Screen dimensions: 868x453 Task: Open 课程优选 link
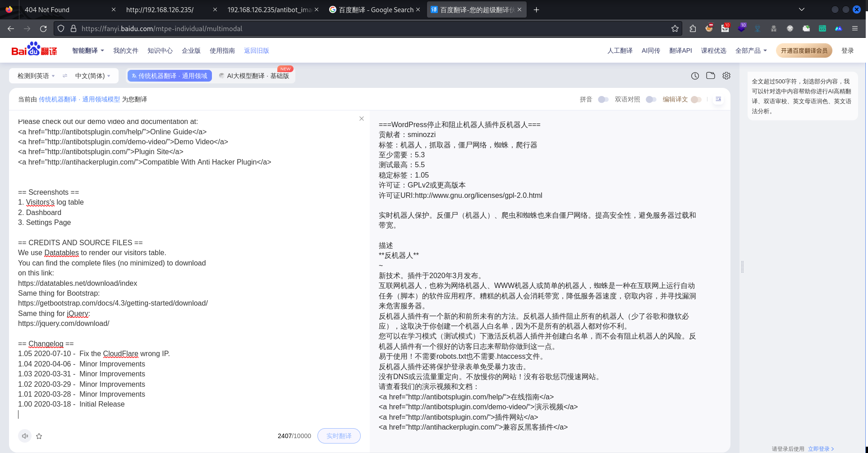[713, 50]
